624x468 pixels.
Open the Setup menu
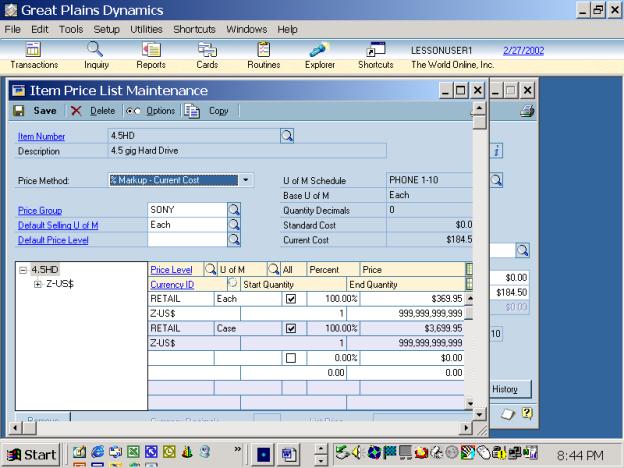(106, 29)
